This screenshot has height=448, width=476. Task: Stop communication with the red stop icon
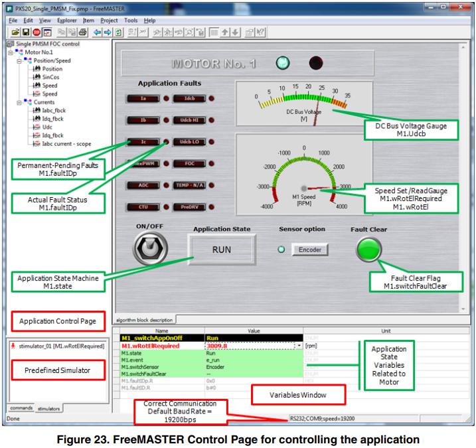[37, 32]
